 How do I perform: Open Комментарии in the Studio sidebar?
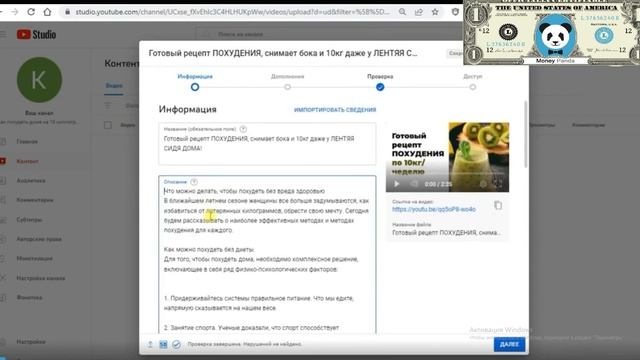pyautogui.click(x=35, y=200)
